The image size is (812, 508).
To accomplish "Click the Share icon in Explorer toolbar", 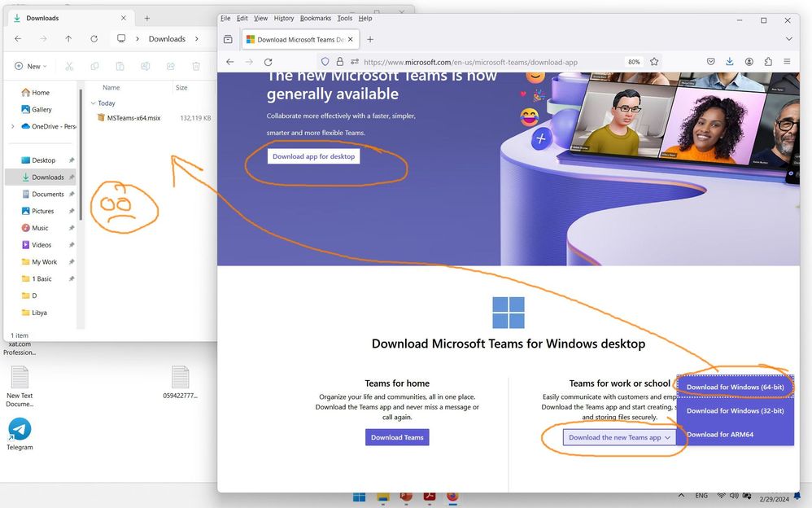I will (170, 67).
